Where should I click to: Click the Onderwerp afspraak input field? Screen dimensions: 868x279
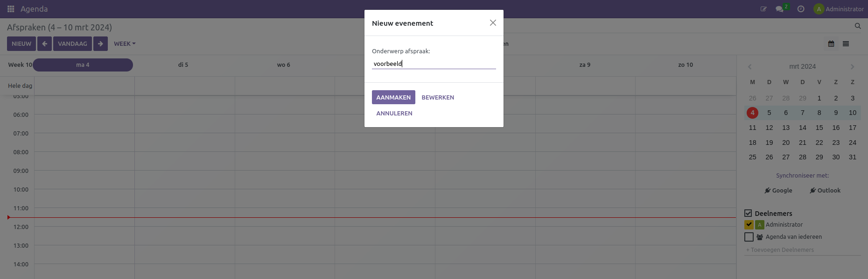(x=434, y=64)
